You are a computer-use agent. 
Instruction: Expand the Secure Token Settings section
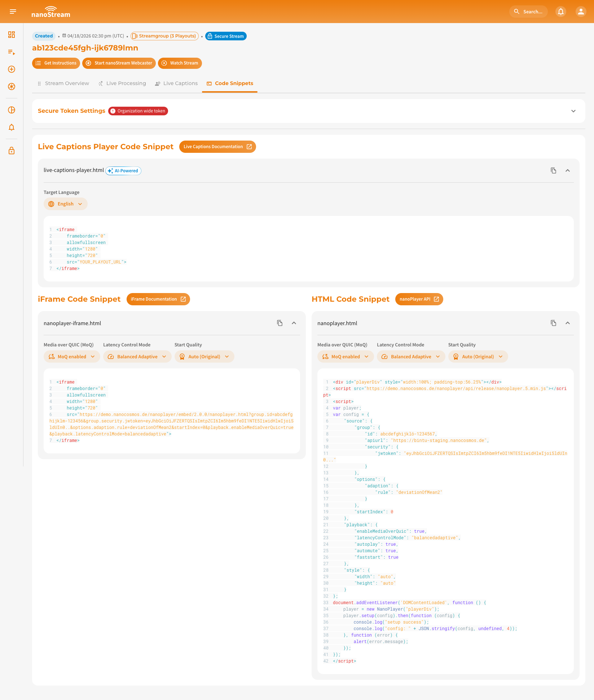(573, 111)
